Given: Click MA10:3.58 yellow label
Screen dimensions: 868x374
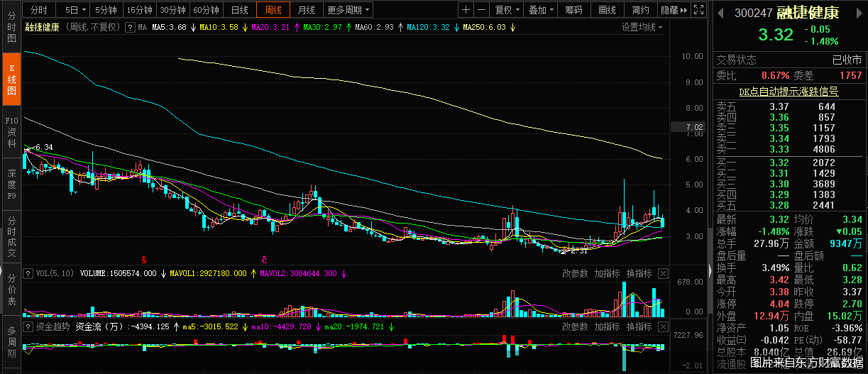Looking at the screenshot, I should click(219, 27).
